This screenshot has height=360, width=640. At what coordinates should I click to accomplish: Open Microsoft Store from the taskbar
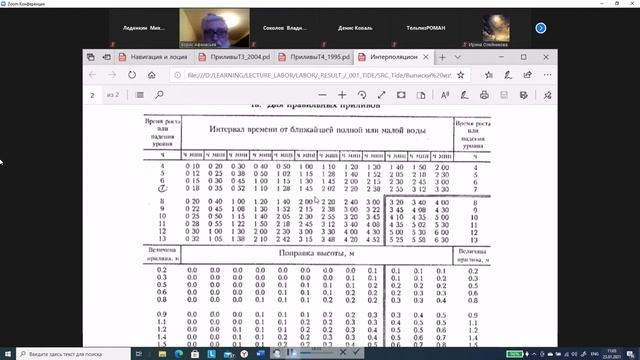[x=195, y=354]
